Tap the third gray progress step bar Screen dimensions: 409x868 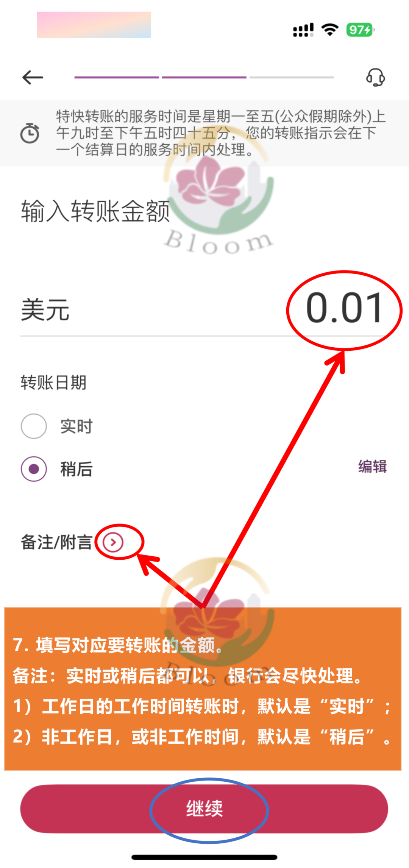click(292, 77)
